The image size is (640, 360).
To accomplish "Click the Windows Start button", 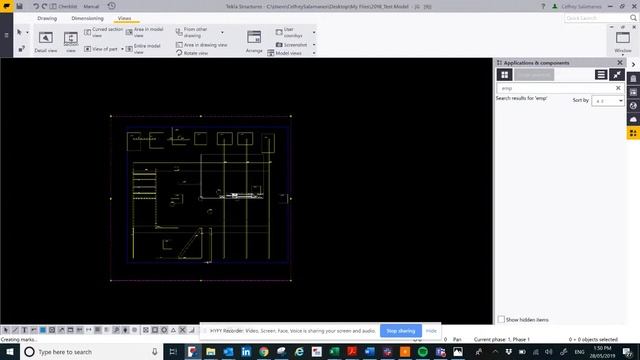I will (x=9, y=351).
